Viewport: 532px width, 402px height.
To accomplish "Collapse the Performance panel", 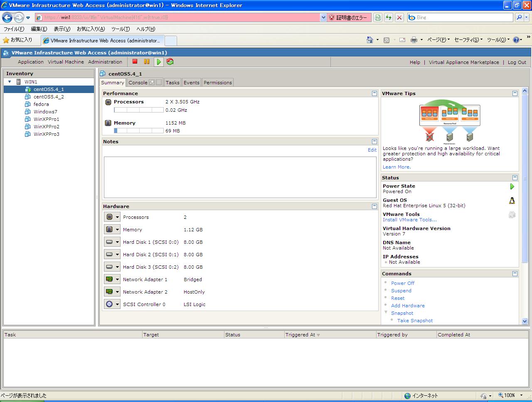I will click(374, 93).
